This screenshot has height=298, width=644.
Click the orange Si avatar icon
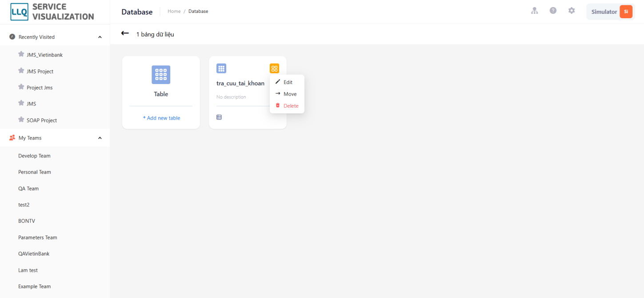pos(626,12)
